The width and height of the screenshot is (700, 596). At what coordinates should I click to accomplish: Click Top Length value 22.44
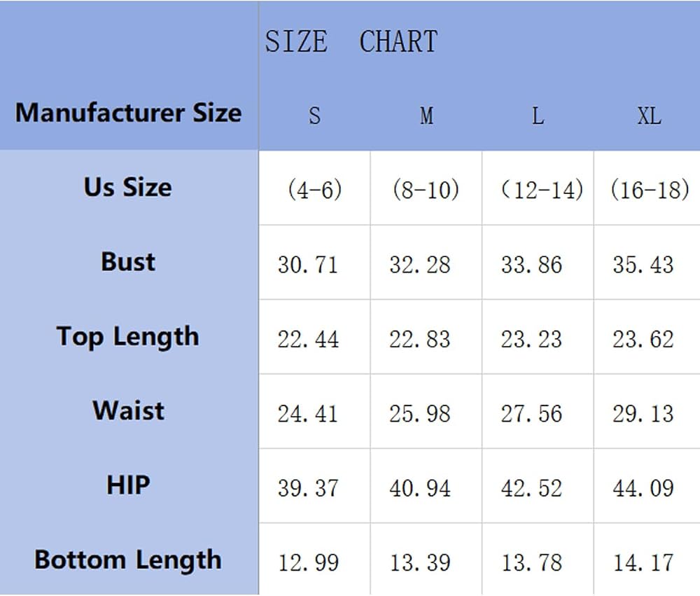(x=308, y=339)
